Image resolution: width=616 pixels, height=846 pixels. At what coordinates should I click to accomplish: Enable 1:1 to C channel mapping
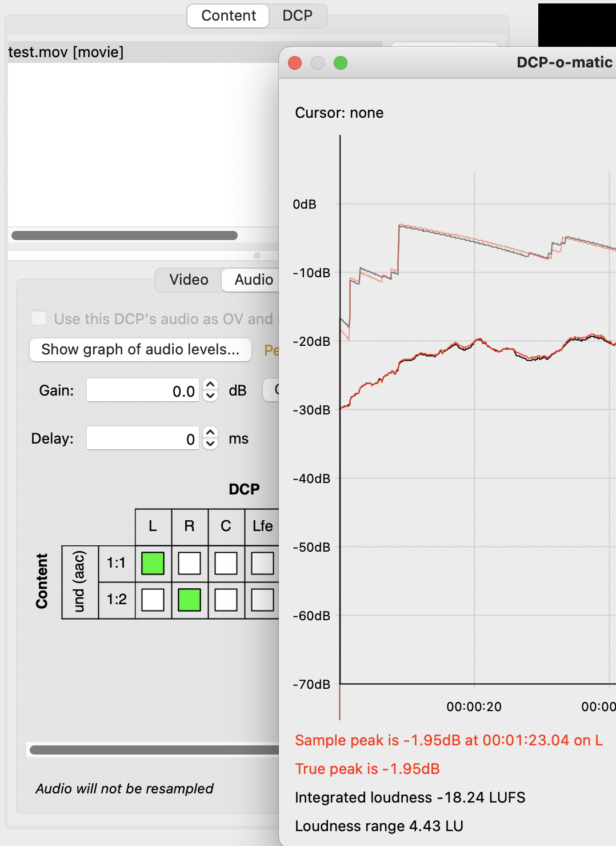226,563
